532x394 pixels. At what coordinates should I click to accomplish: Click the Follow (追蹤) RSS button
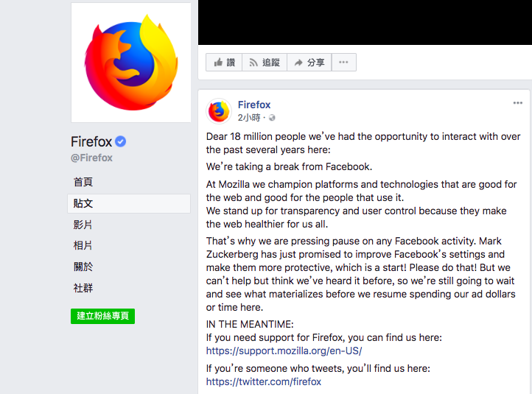point(265,63)
